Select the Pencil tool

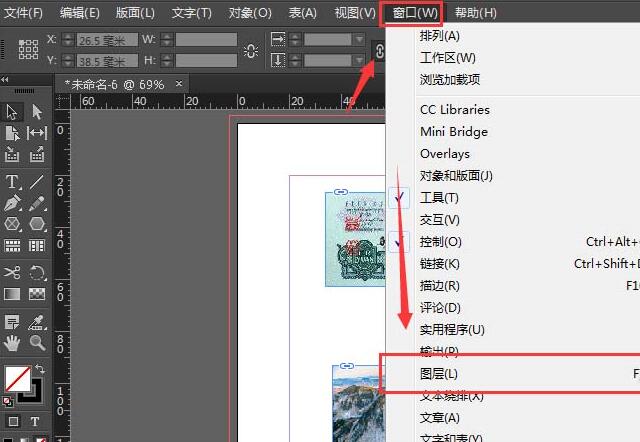(37, 203)
